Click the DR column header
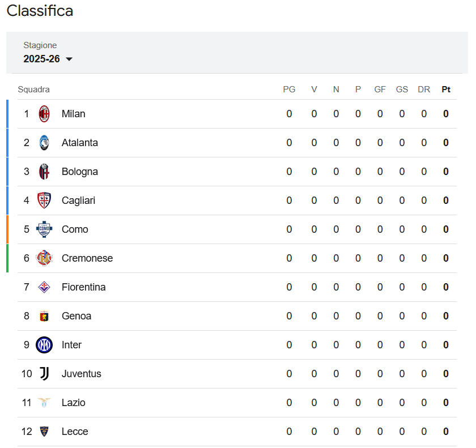This screenshot has width=476, height=448. (424, 89)
